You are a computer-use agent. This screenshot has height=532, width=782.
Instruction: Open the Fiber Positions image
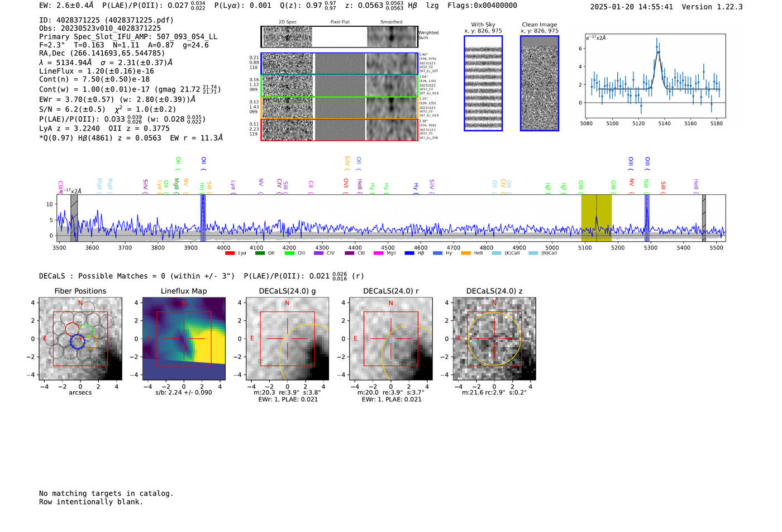(80, 339)
